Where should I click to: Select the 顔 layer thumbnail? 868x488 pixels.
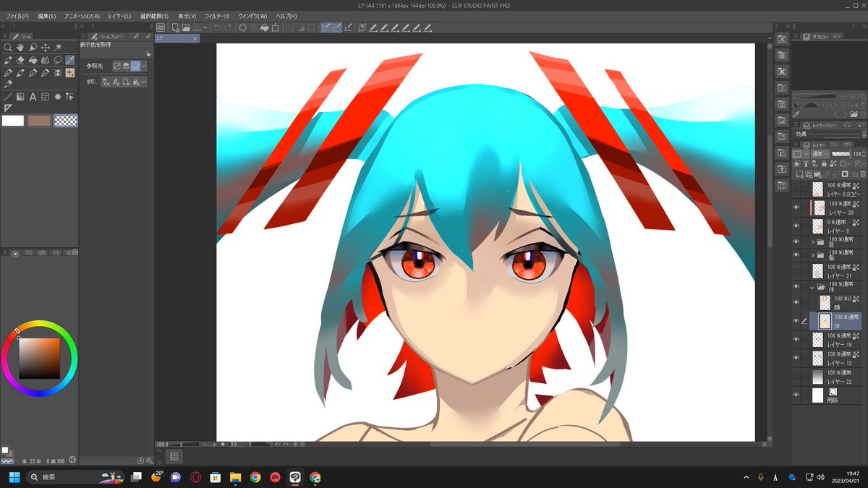(x=825, y=302)
